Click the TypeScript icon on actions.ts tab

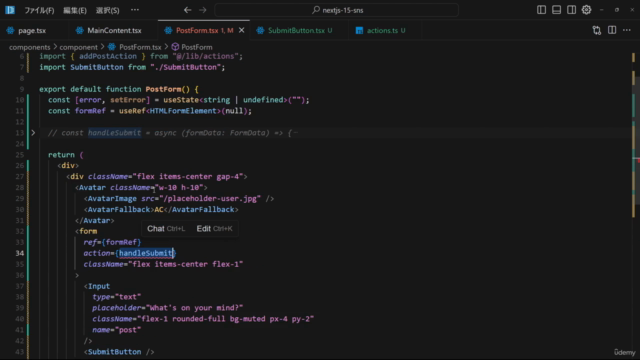tap(359, 31)
